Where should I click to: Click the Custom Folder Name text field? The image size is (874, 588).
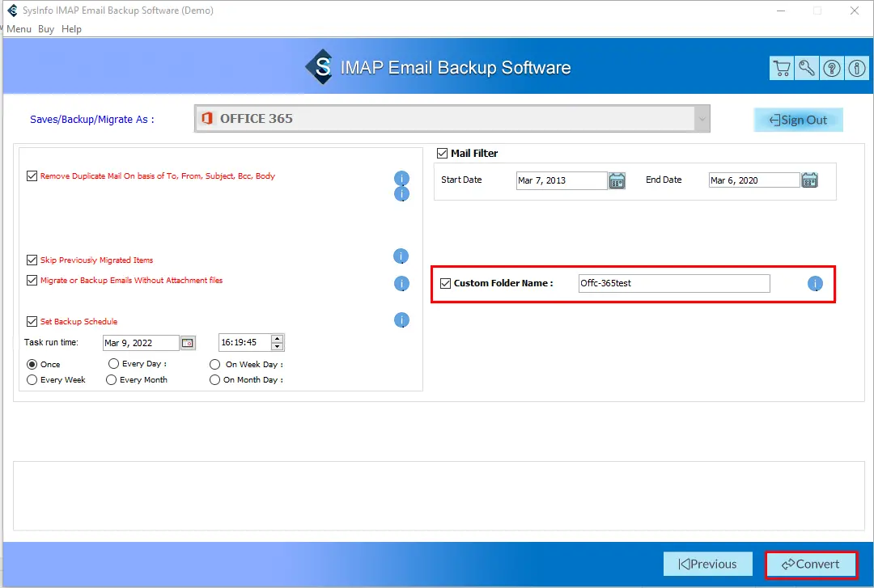(673, 283)
